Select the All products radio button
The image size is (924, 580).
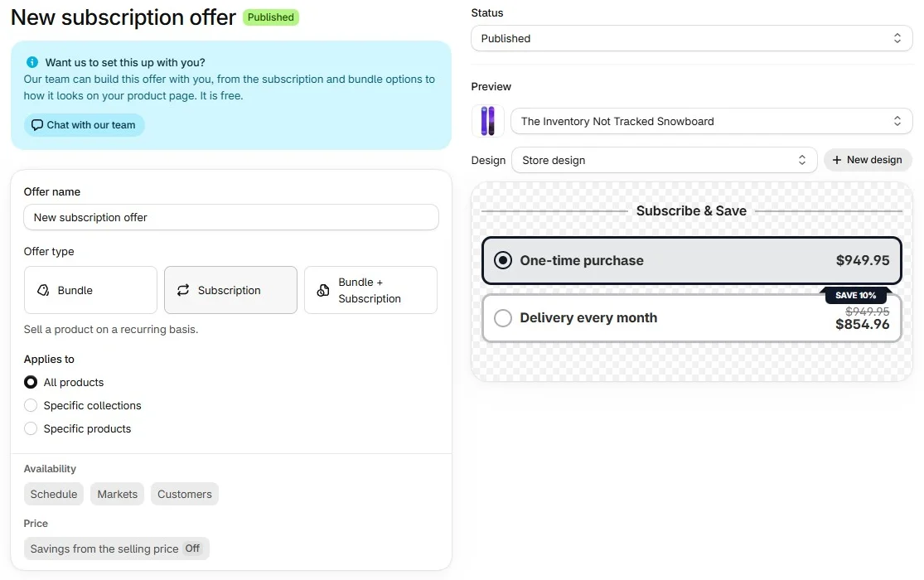click(31, 382)
